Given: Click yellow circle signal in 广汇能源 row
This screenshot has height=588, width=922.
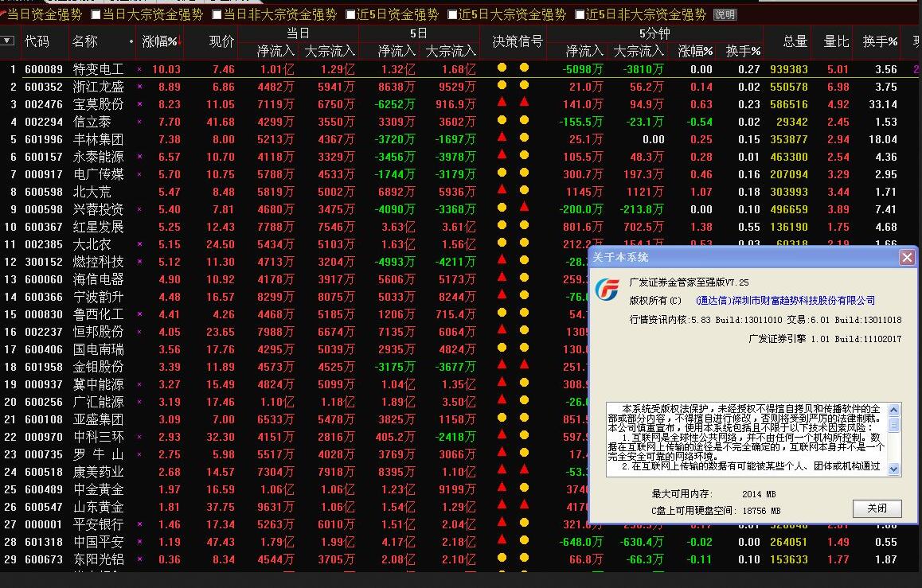Looking at the screenshot, I should [x=524, y=400].
